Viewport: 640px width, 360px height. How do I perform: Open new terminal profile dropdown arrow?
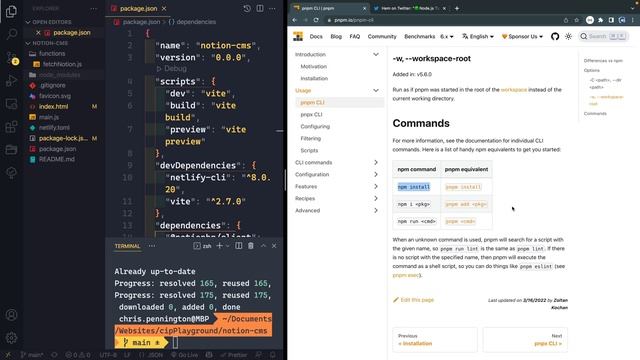pyautogui.click(x=228, y=246)
